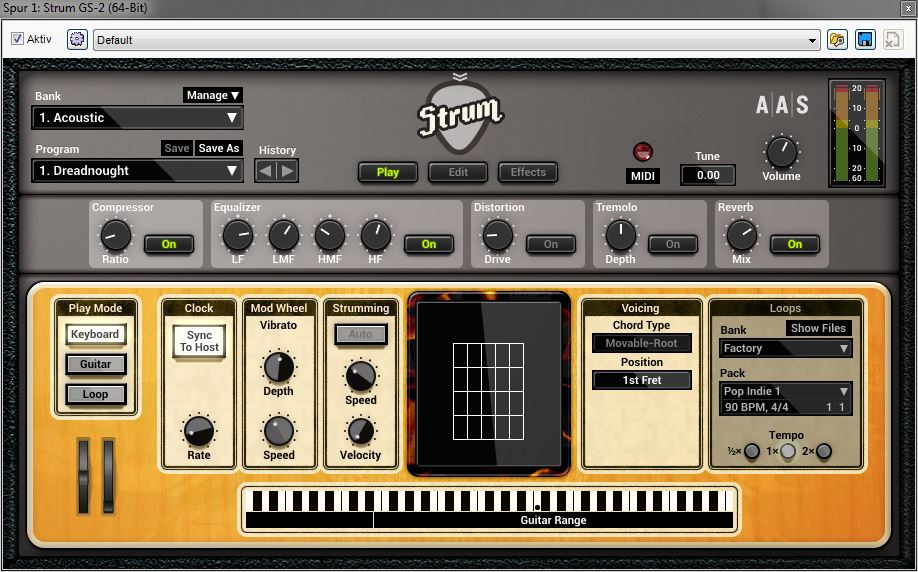Click the history forward arrow
This screenshot has width=918, height=572.
[287, 172]
